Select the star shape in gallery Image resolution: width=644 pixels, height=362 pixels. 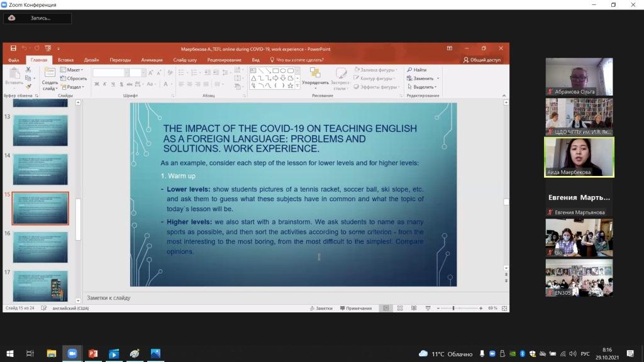tap(291, 85)
